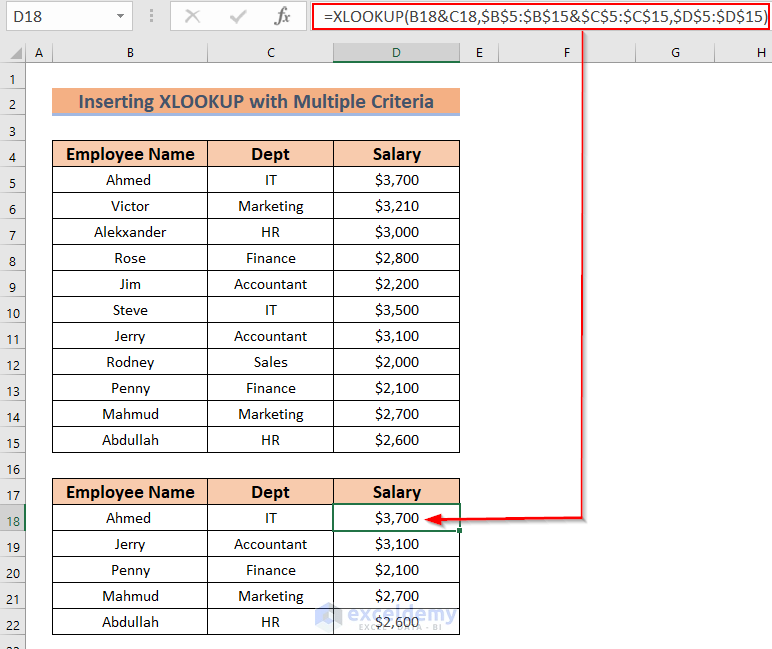Click the title cell 'Inserting XLOOKUP with Multiple Criteria'
The width and height of the screenshot is (772, 649).
256,101
